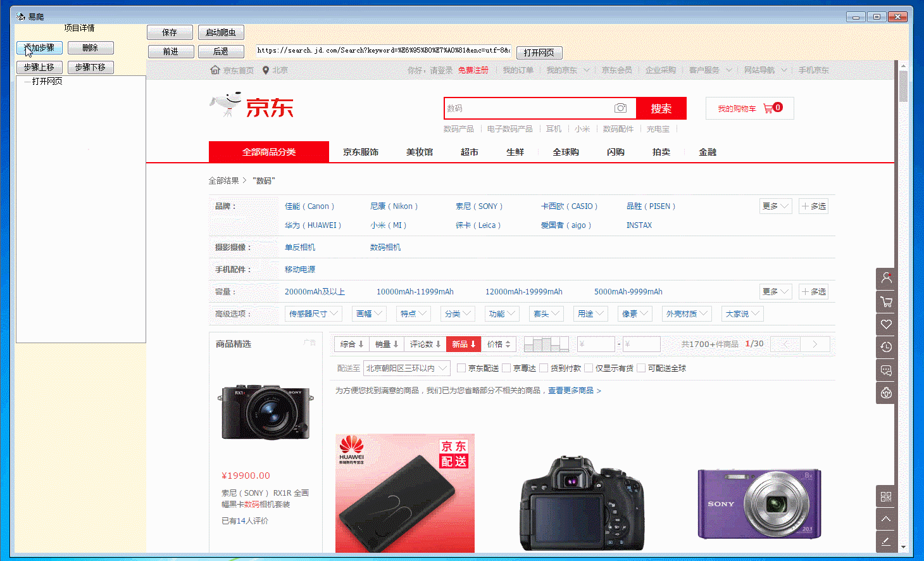924x561 pixels.
Task: Open the 用途 dropdown
Action: click(x=591, y=313)
